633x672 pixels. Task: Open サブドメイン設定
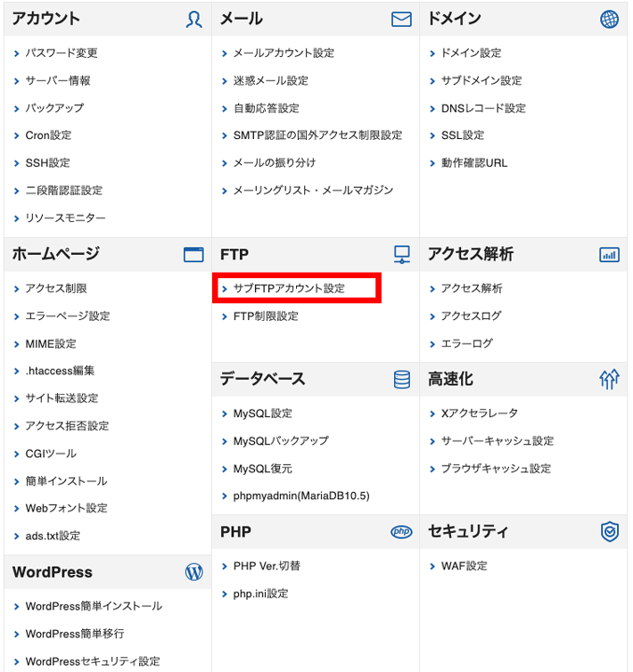pyautogui.click(x=481, y=80)
